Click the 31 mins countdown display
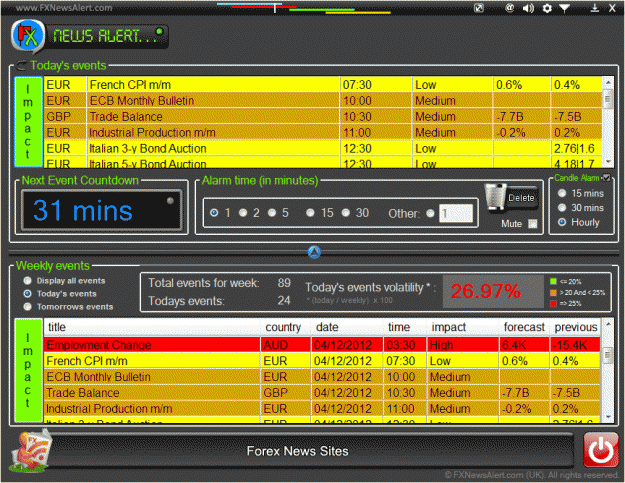 [x=102, y=210]
